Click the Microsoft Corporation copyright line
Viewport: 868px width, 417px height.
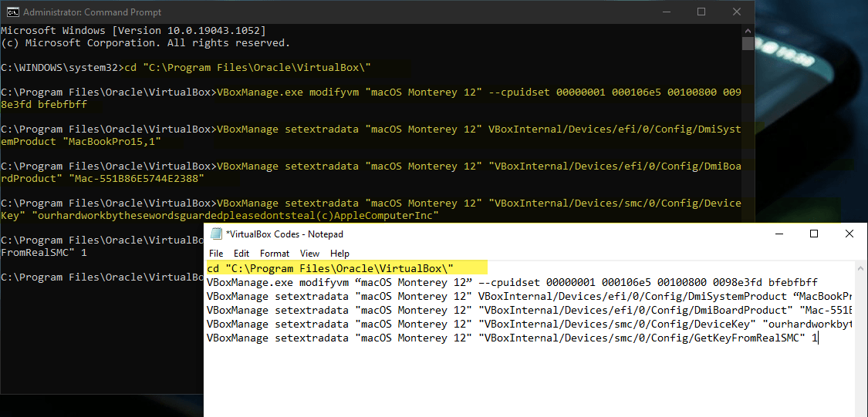click(146, 42)
